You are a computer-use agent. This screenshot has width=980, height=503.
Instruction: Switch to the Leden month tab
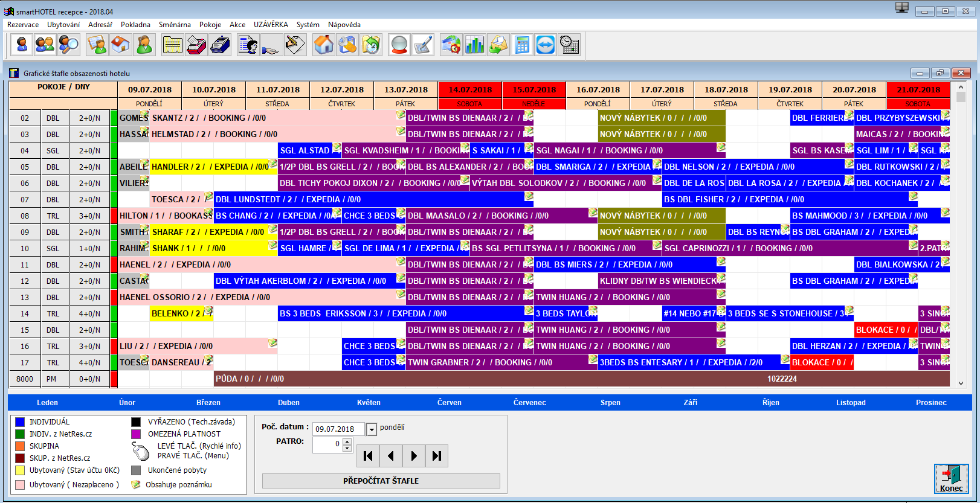47,403
